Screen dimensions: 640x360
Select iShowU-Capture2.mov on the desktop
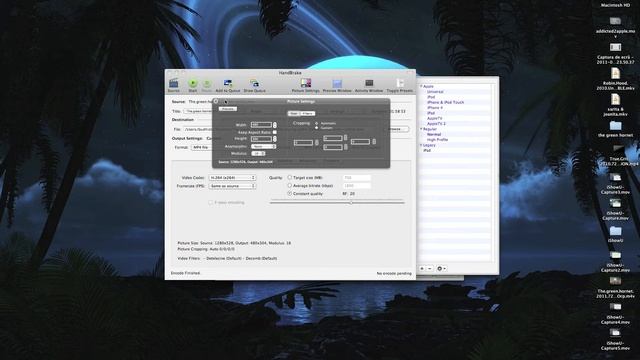pos(615,256)
